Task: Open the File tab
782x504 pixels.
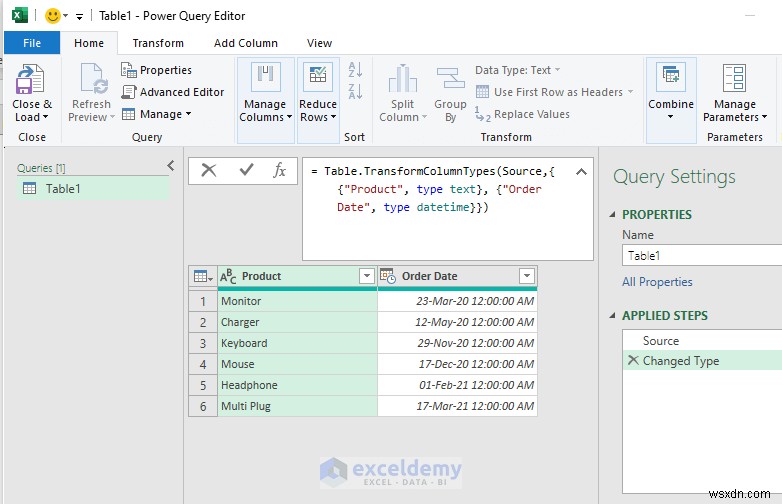Action: point(32,43)
